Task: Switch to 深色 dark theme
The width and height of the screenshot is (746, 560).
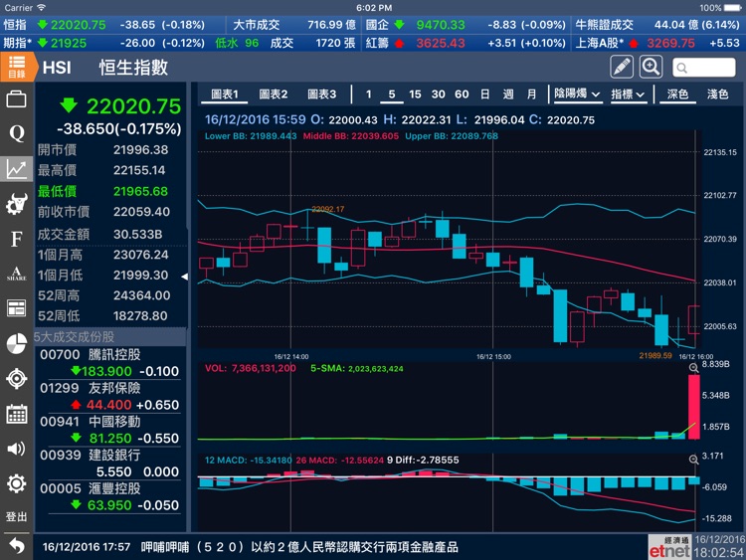Action: pyautogui.click(x=677, y=94)
